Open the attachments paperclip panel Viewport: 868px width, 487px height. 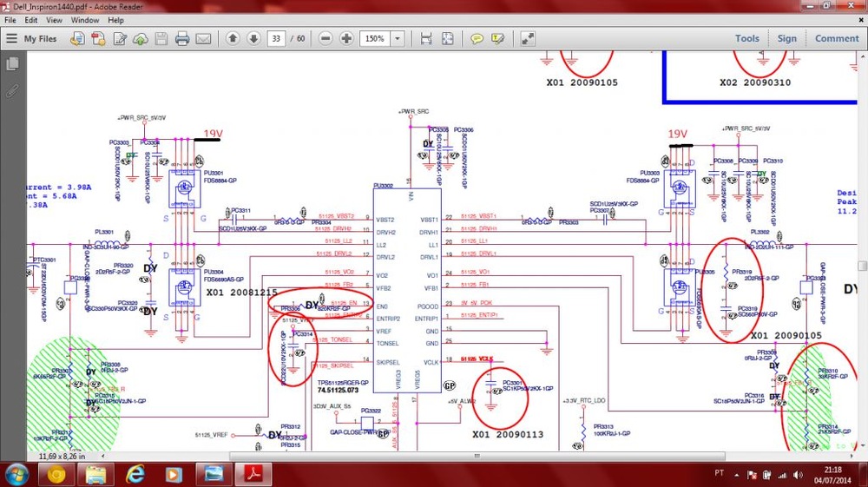pyautogui.click(x=12, y=89)
